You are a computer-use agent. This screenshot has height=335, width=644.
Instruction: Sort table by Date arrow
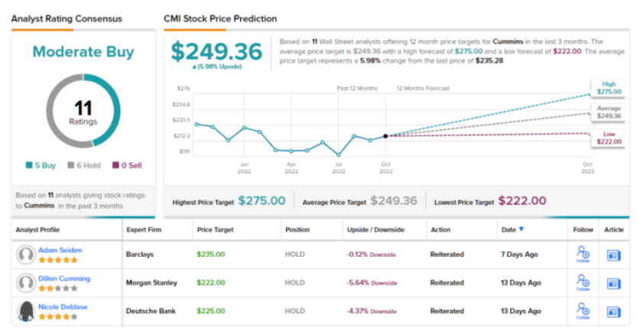click(x=522, y=229)
